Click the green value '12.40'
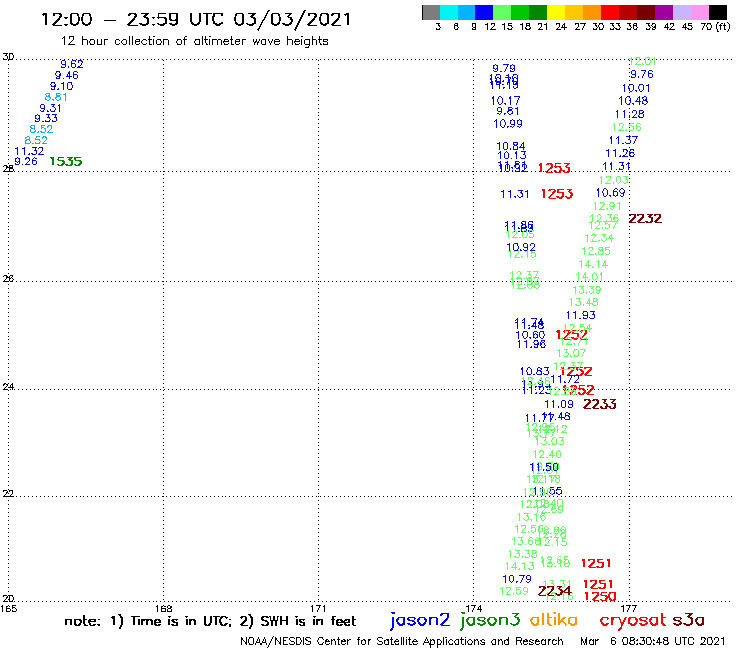Screen dimensions: 740x650 [547, 455]
